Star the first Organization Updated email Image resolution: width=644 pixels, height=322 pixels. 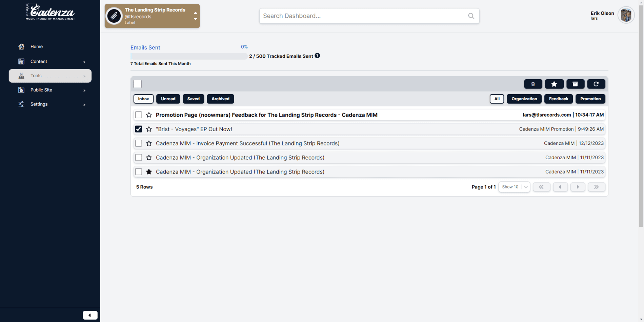(x=149, y=158)
